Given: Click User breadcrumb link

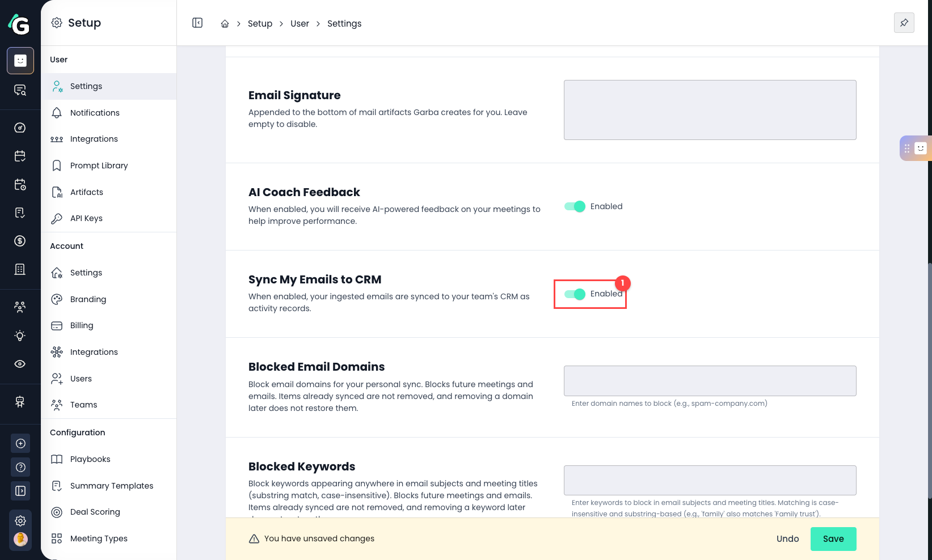Looking at the screenshot, I should click(x=300, y=24).
